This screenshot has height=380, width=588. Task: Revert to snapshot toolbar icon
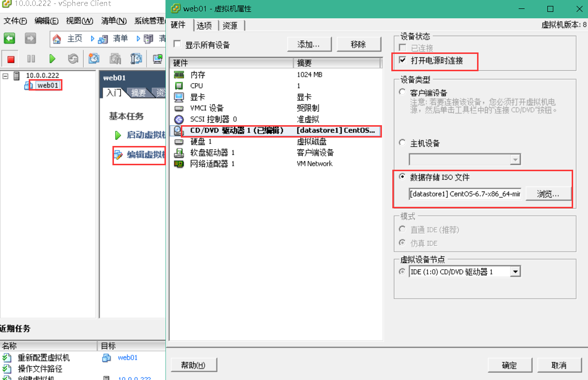[115, 58]
